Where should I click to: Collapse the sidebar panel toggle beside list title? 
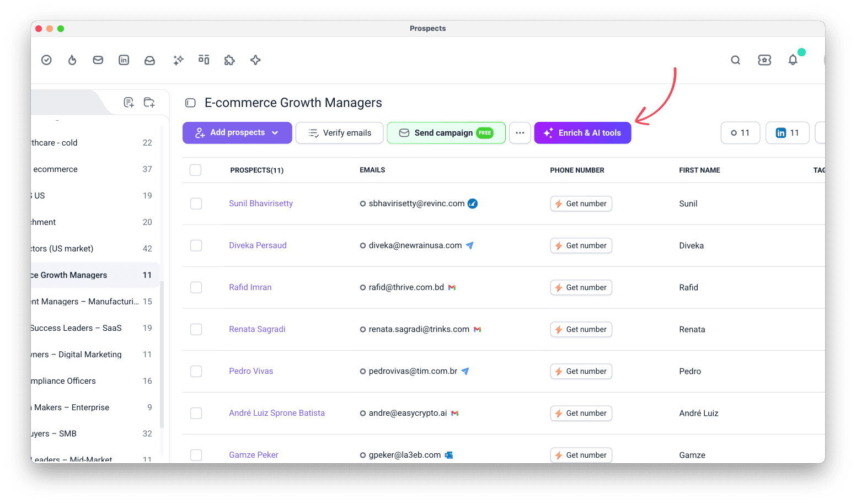click(190, 103)
